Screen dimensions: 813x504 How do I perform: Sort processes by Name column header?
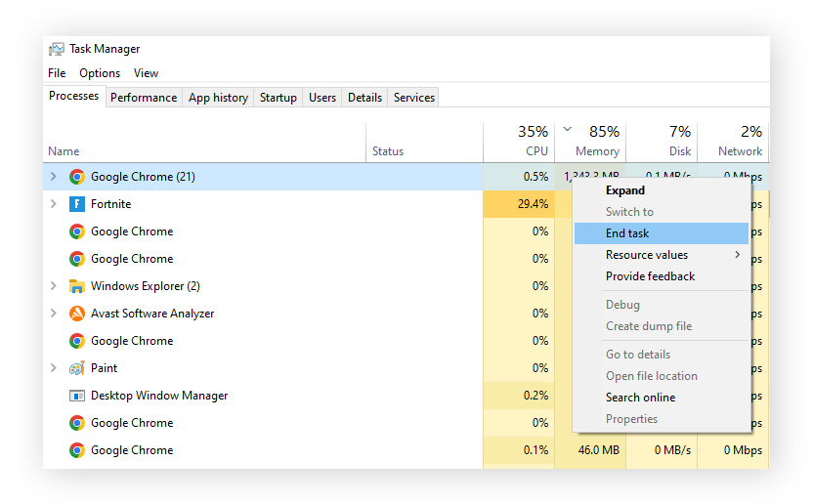tap(64, 151)
